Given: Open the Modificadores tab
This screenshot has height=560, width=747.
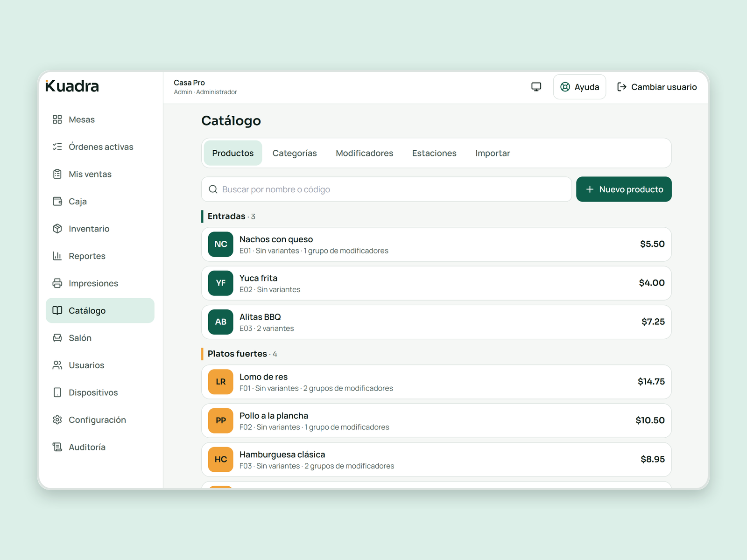Looking at the screenshot, I should click(365, 153).
